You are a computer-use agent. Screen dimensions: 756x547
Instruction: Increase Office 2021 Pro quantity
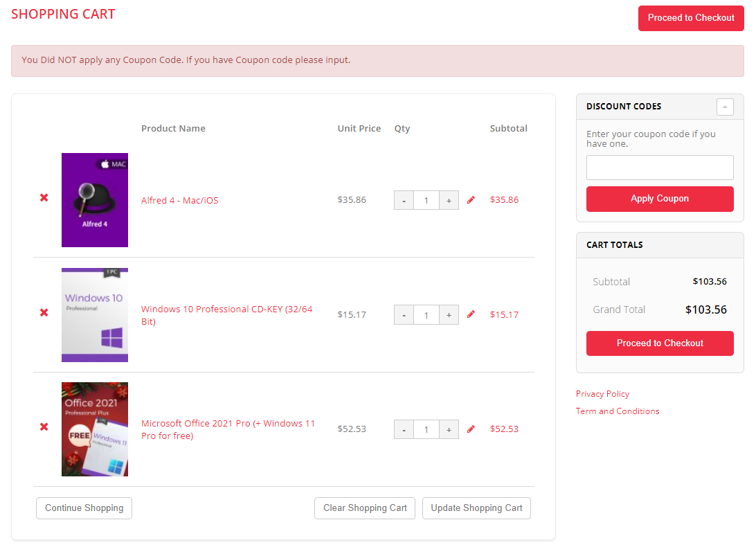tap(449, 430)
